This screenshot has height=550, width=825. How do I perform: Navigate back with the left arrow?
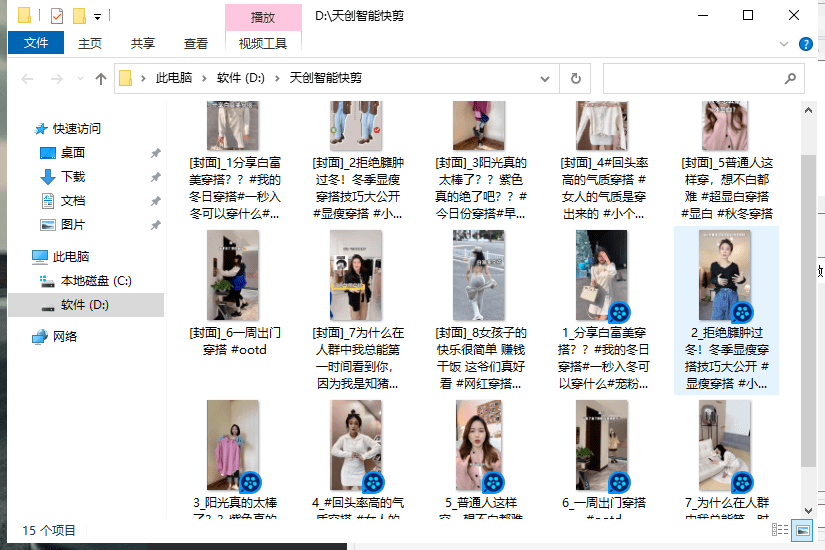[27, 79]
